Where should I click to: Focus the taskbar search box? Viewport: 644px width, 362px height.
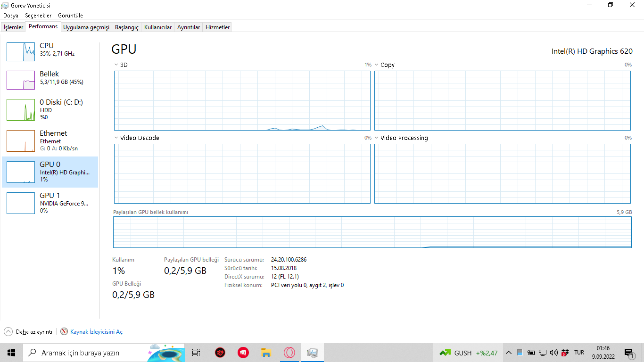pos(104,353)
